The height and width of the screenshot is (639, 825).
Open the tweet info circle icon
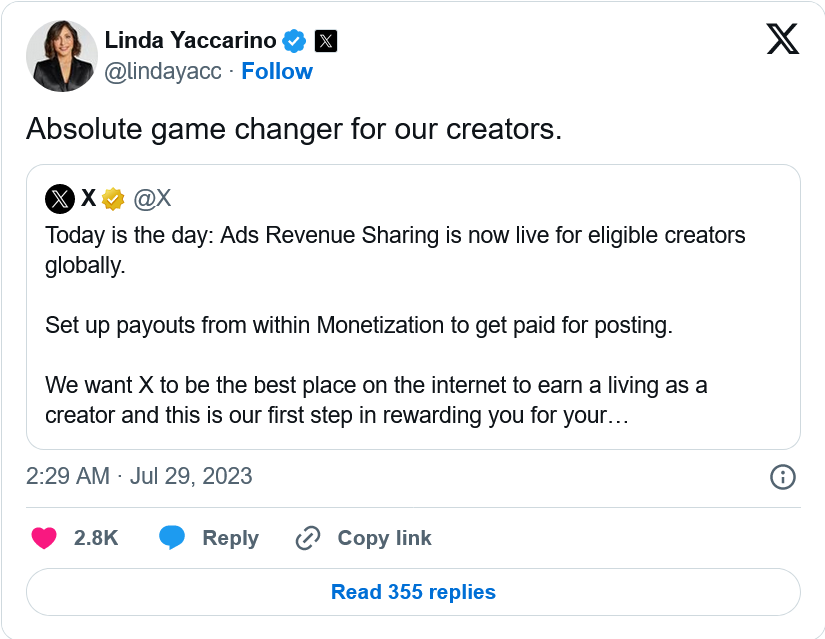(x=782, y=477)
